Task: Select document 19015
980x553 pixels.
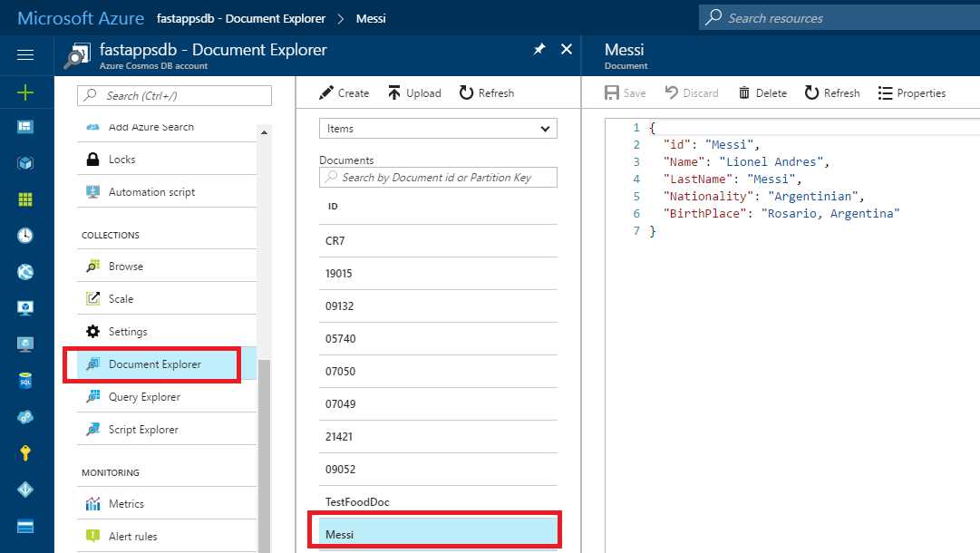Action: coord(438,273)
